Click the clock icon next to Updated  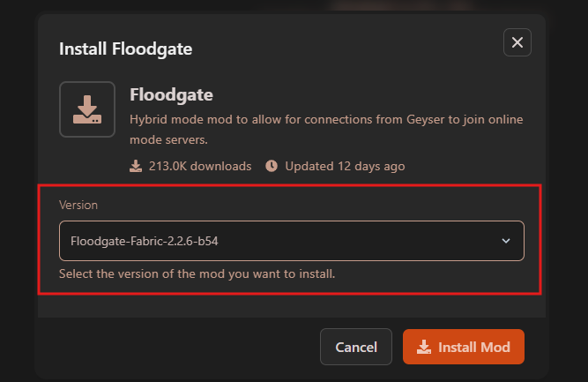(272, 166)
